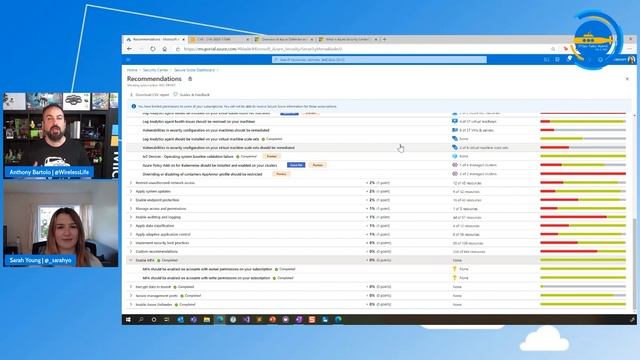Click Sarah Young's webcam thumbnail
The image size is (640, 360).
pos(61,224)
